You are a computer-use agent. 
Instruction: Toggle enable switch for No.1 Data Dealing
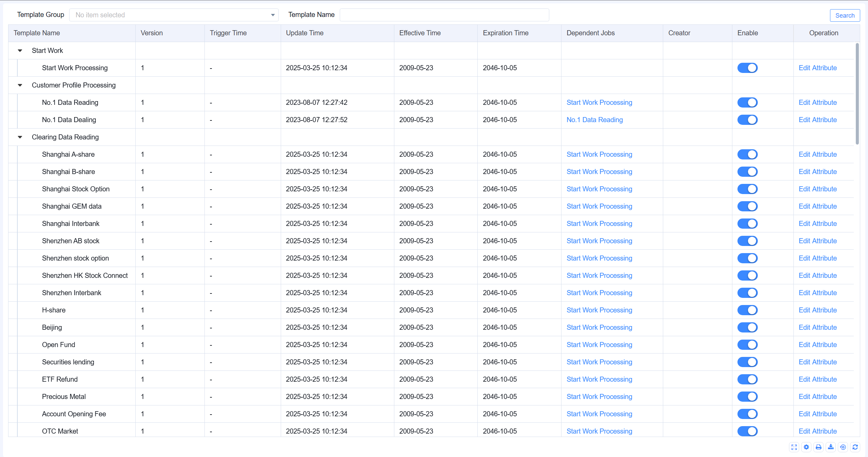pyautogui.click(x=747, y=120)
